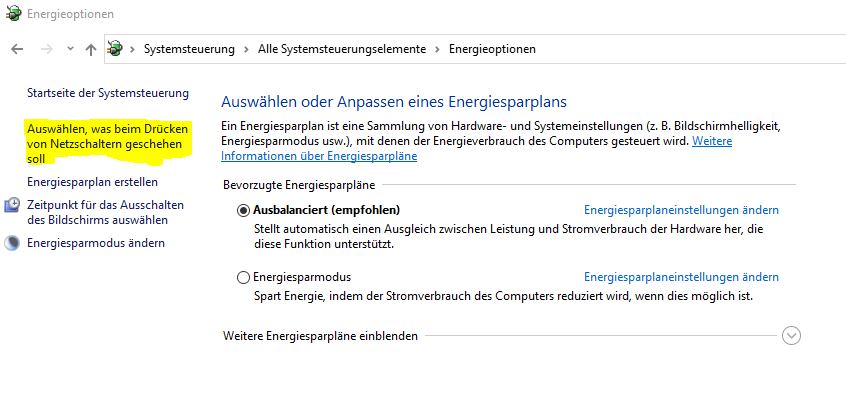Click the back navigation arrow

(17, 49)
